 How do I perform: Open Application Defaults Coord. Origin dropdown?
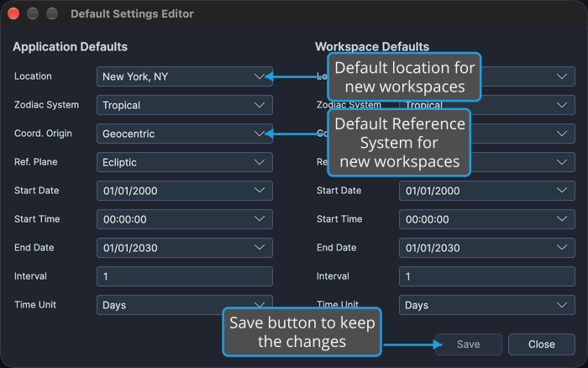point(185,134)
